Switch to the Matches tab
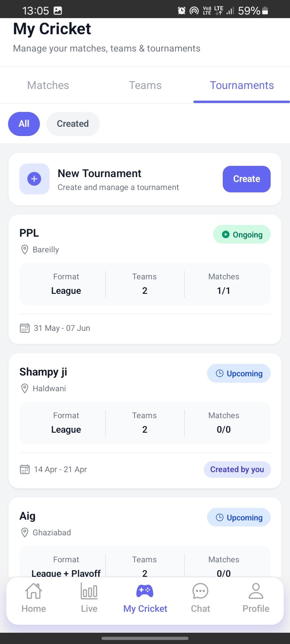290x644 pixels. click(x=48, y=85)
